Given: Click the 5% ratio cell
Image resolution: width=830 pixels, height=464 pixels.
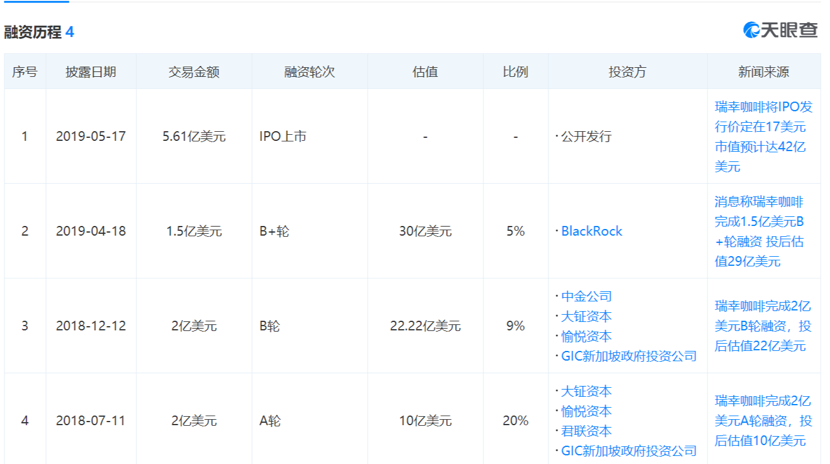Looking at the screenshot, I should tap(516, 231).
